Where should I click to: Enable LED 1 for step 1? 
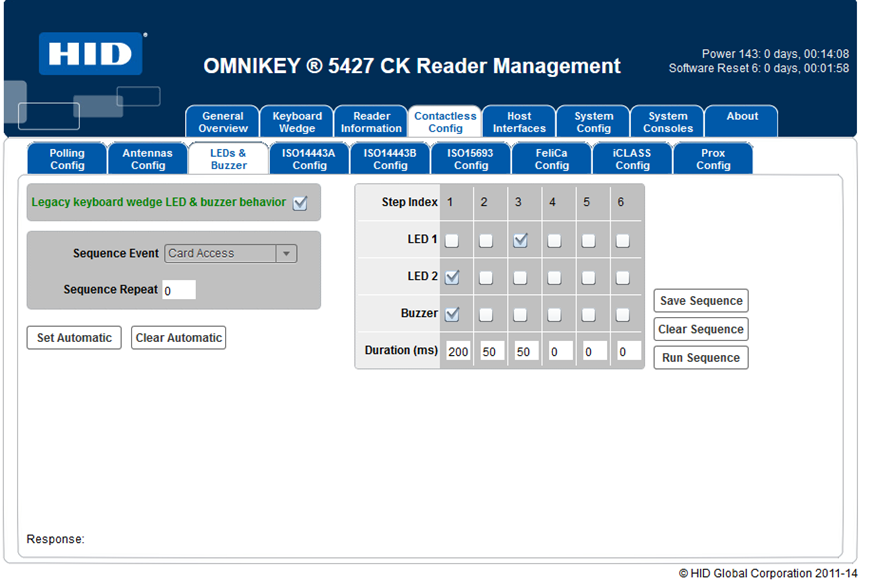[x=452, y=240]
